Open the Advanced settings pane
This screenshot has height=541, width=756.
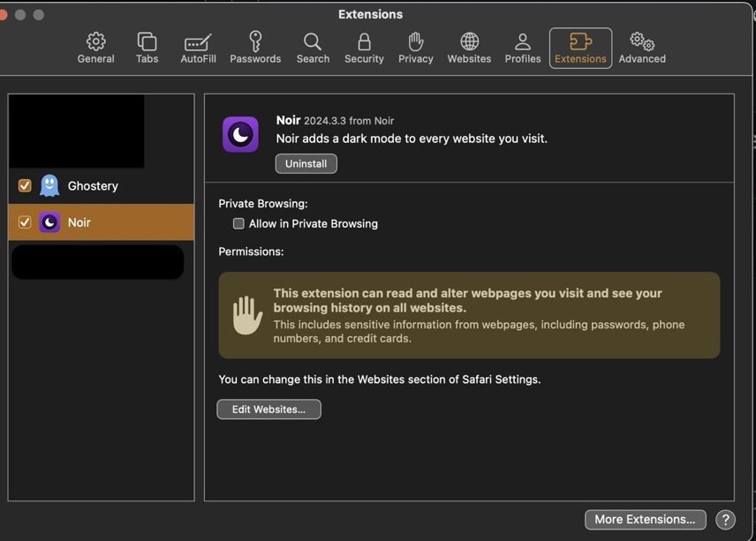click(642, 49)
